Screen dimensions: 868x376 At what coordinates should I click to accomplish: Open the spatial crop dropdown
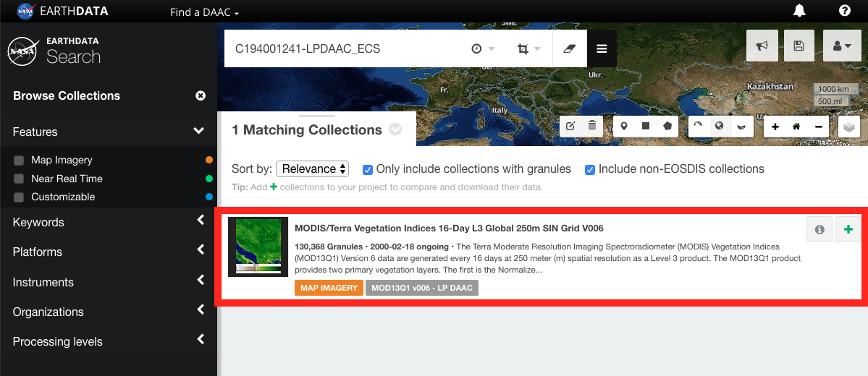pos(529,48)
